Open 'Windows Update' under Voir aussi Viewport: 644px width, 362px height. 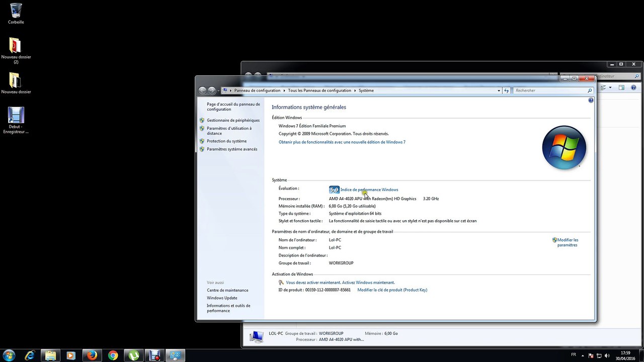[x=222, y=298]
